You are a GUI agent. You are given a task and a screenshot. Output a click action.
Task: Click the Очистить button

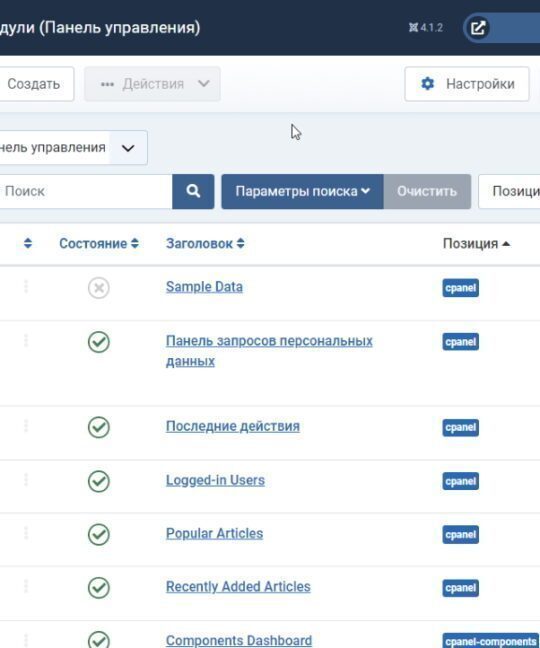coord(427,191)
